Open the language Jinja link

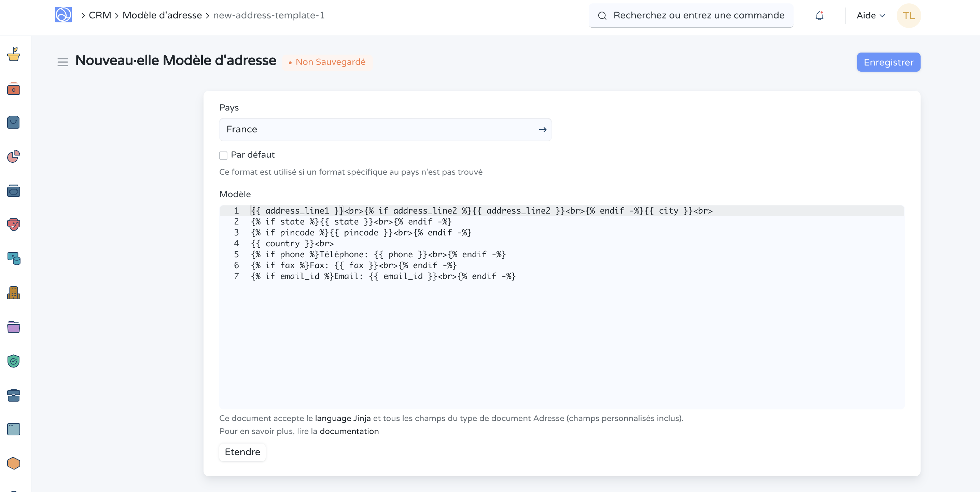[x=342, y=418]
